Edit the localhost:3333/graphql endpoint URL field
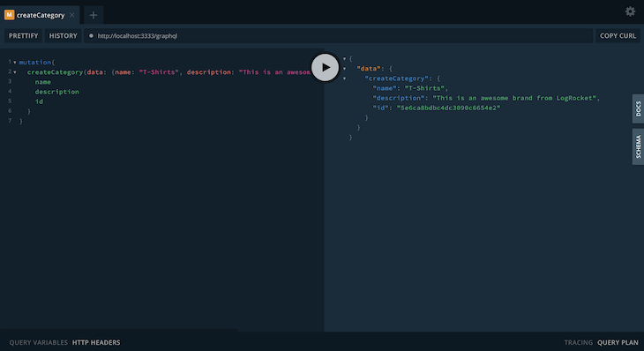 (339, 35)
